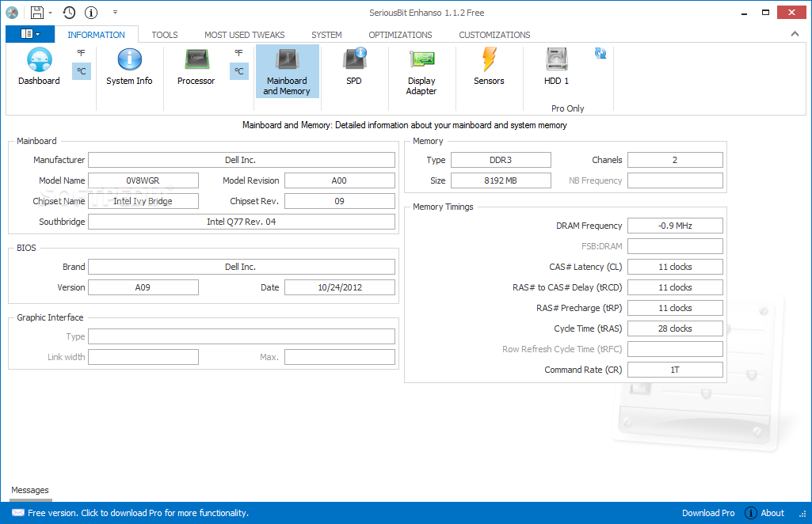
Task: Click the Download Pro link
Action: coord(708,513)
